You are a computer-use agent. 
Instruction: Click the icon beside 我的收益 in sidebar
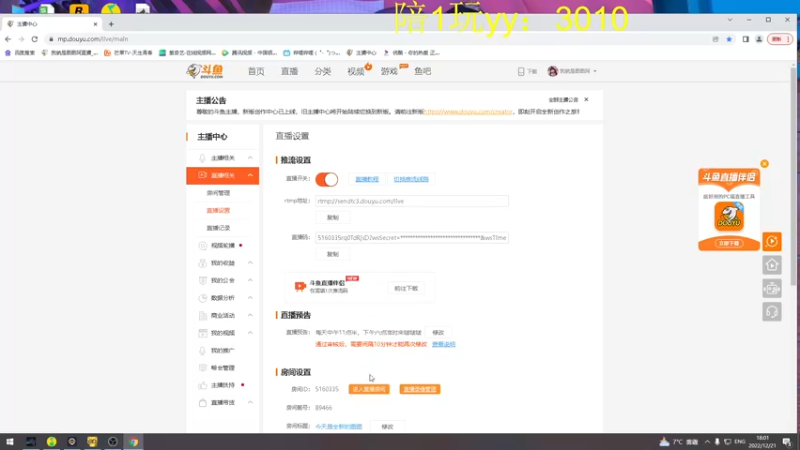click(x=203, y=263)
